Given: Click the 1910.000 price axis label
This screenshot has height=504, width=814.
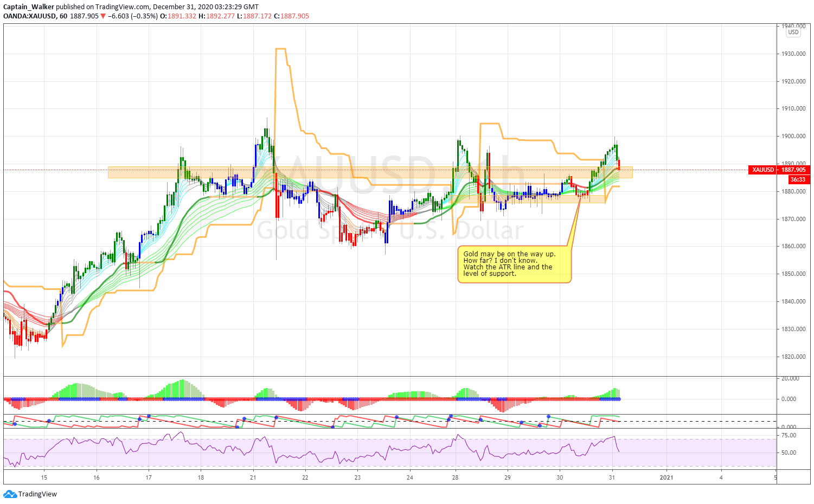Looking at the screenshot, I should pyautogui.click(x=793, y=108).
